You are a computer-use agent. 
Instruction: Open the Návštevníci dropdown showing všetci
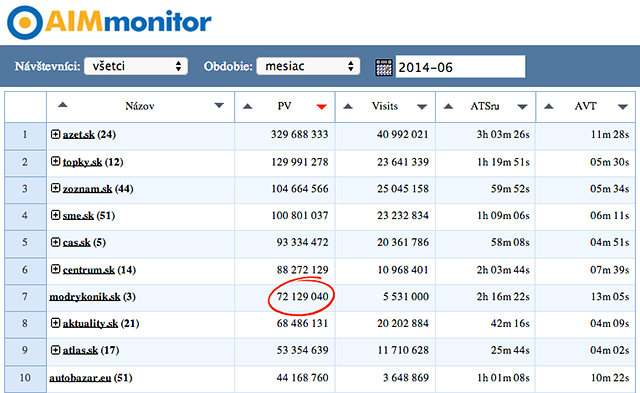coord(136,66)
